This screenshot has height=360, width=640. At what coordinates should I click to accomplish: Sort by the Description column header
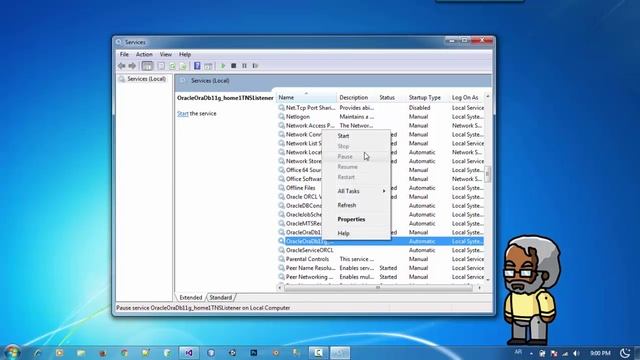pyautogui.click(x=357, y=98)
